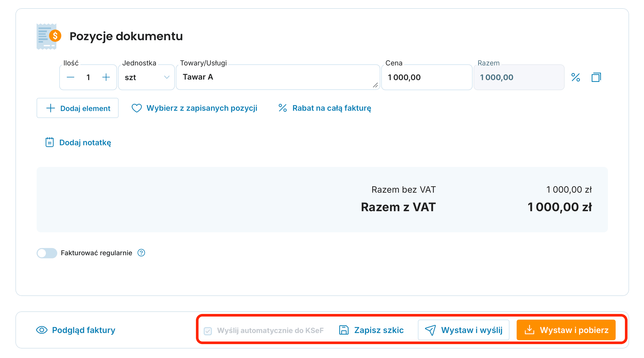The height and width of the screenshot is (358, 644).
Task: Click the Pozycje dokumentu receipt icon
Action: pos(49,36)
